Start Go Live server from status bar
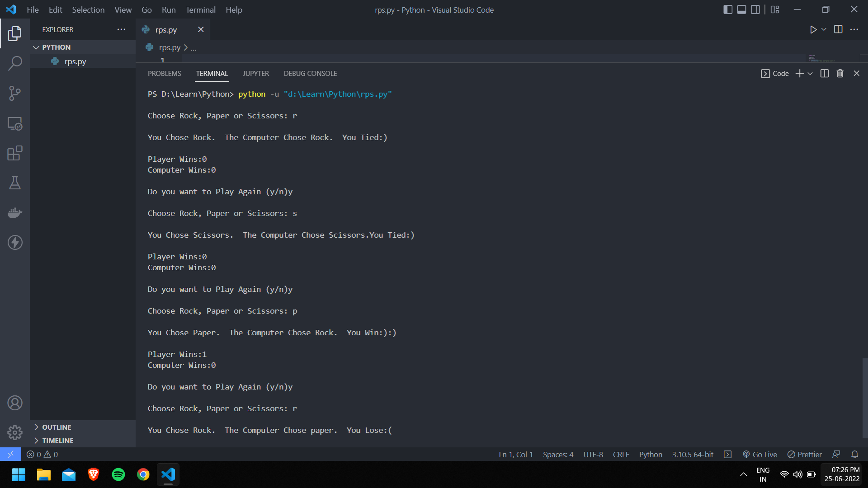The width and height of the screenshot is (868, 488). [x=760, y=454]
